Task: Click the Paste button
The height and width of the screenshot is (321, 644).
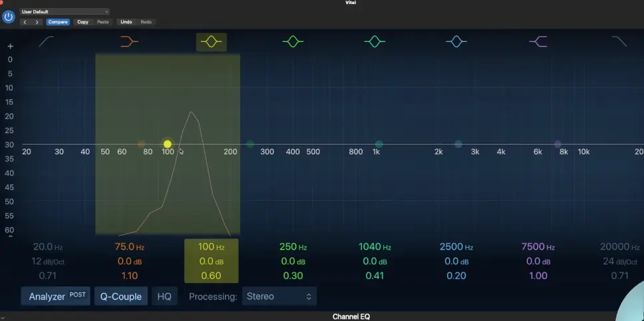Action: pos(102,22)
